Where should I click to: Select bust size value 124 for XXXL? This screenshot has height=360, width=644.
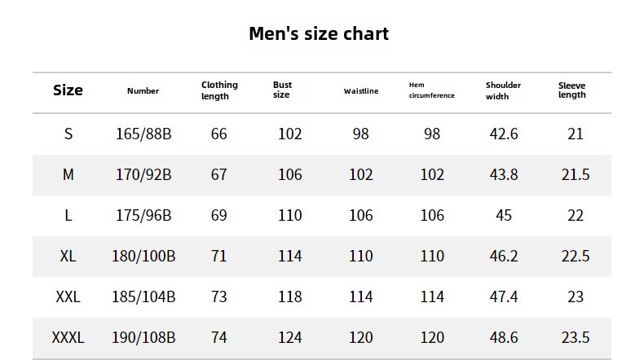(x=289, y=337)
